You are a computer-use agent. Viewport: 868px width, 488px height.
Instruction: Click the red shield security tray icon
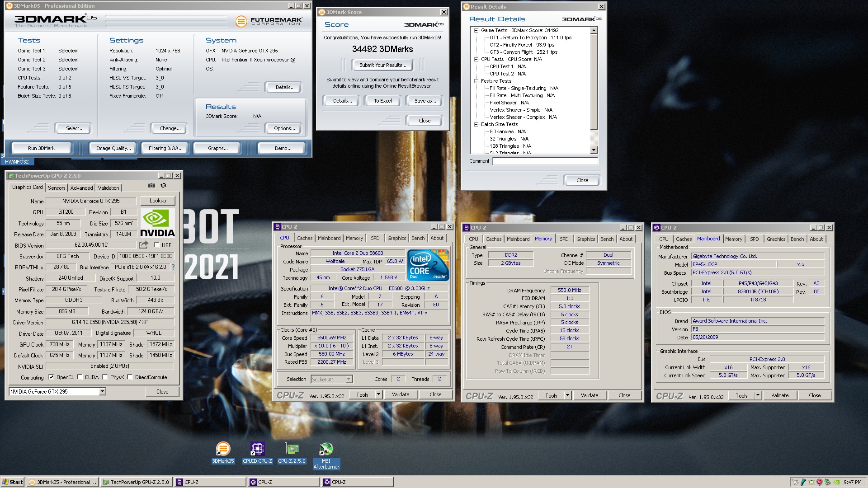pos(819,482)
